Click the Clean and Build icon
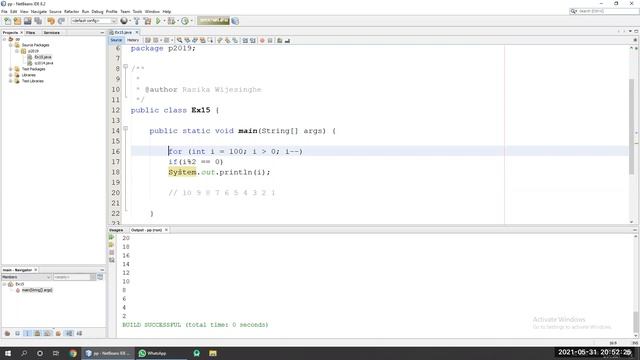Screen dimensions: 640x360 (x=147, y=21)
